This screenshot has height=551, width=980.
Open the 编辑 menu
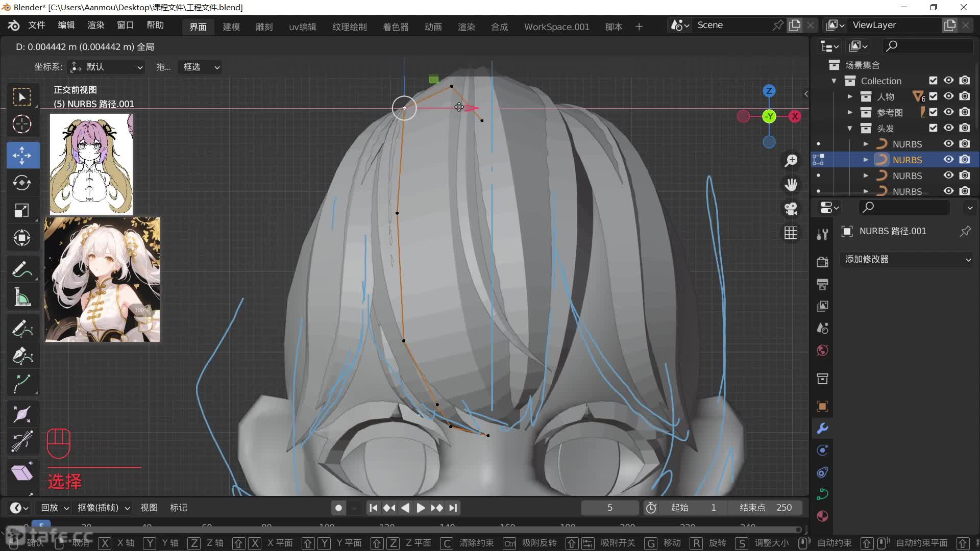(x=66, y=25)
